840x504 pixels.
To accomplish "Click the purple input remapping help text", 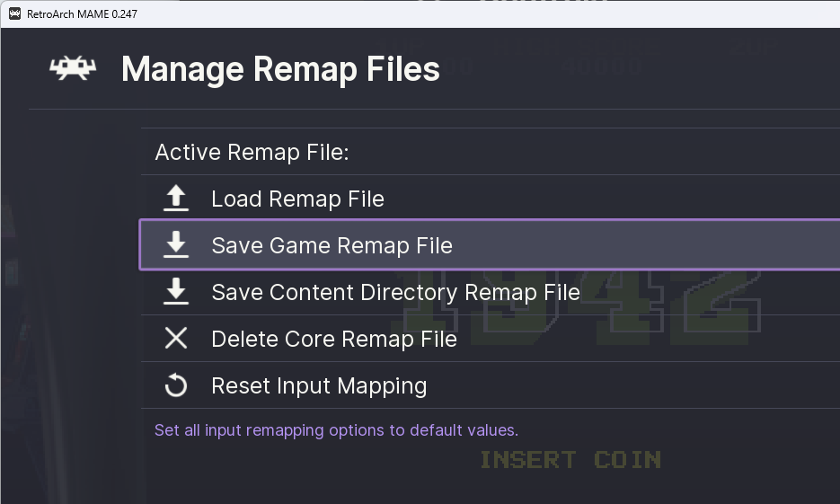I will 336,429.
